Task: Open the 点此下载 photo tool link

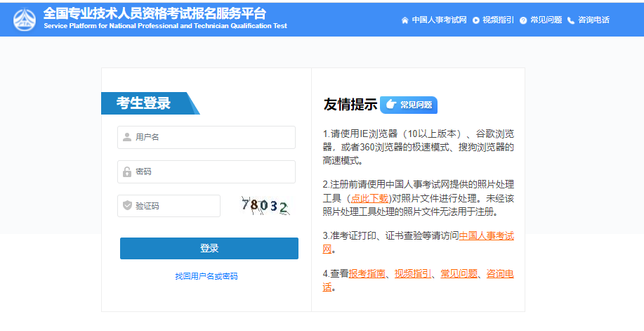Action: click(369, 198)
